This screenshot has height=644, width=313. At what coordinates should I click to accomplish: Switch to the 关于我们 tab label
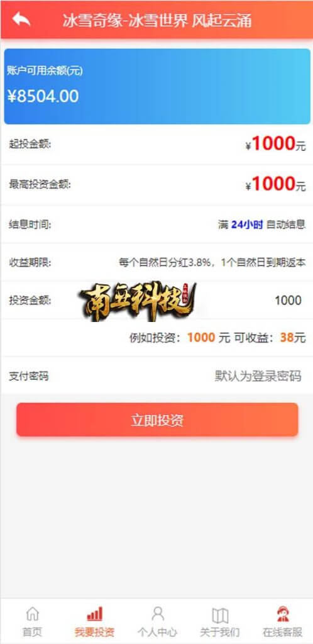click(220, 631)
